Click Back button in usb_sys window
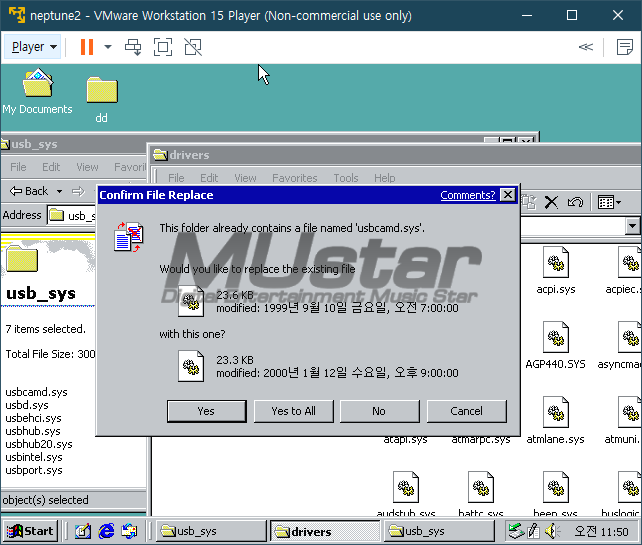Screen dimensions: 642x545 (29, 191)
